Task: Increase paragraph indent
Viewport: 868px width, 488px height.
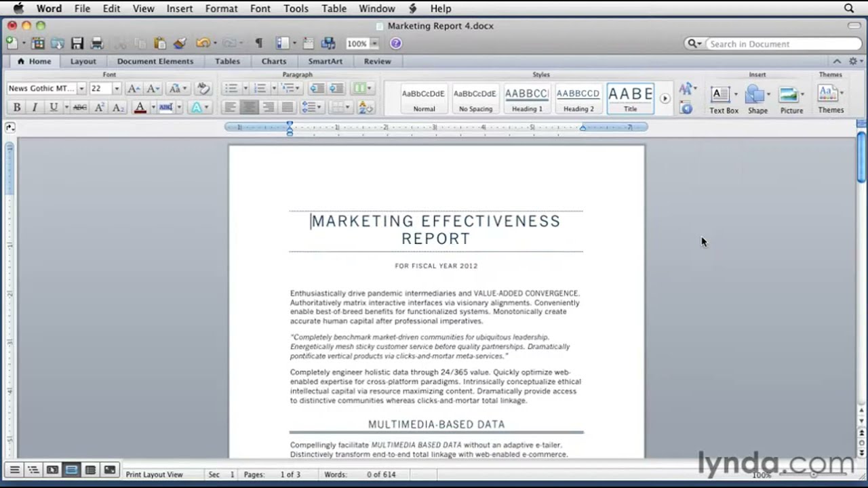Action: 336,88
